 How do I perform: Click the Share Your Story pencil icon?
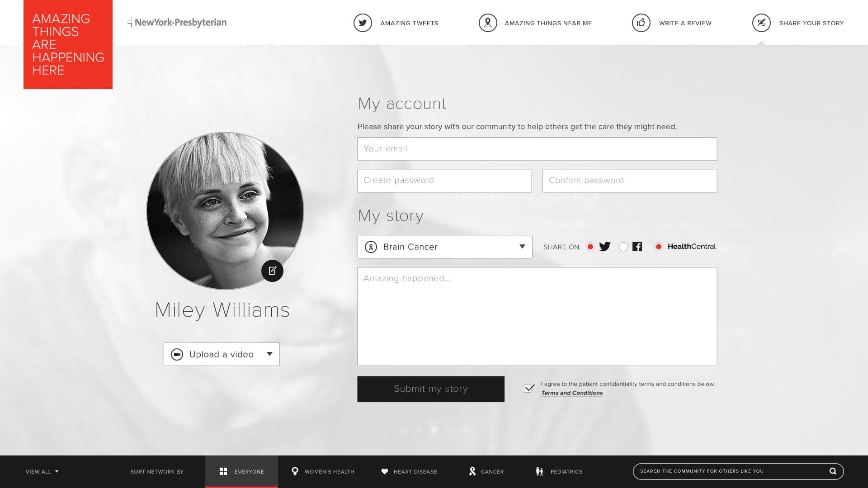coord(761,23)
